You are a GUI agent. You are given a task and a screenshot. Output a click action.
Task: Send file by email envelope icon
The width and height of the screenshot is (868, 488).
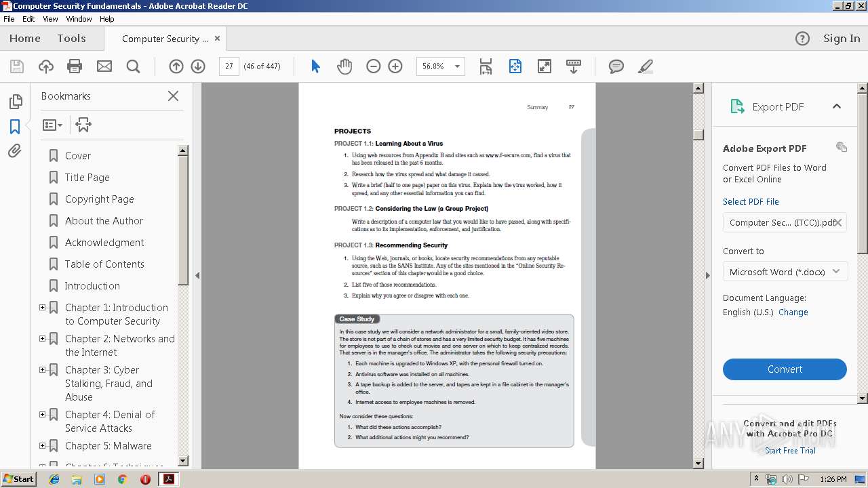point(104,66)
